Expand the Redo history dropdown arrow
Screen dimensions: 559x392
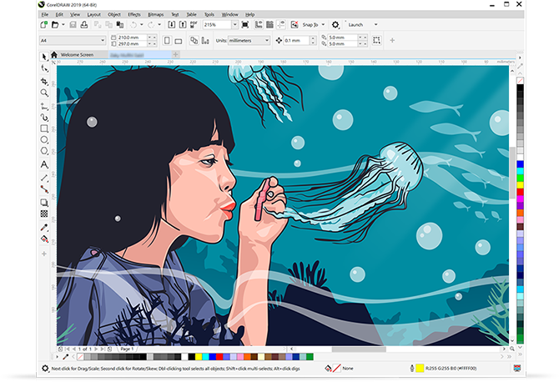(x=159, y=24)
